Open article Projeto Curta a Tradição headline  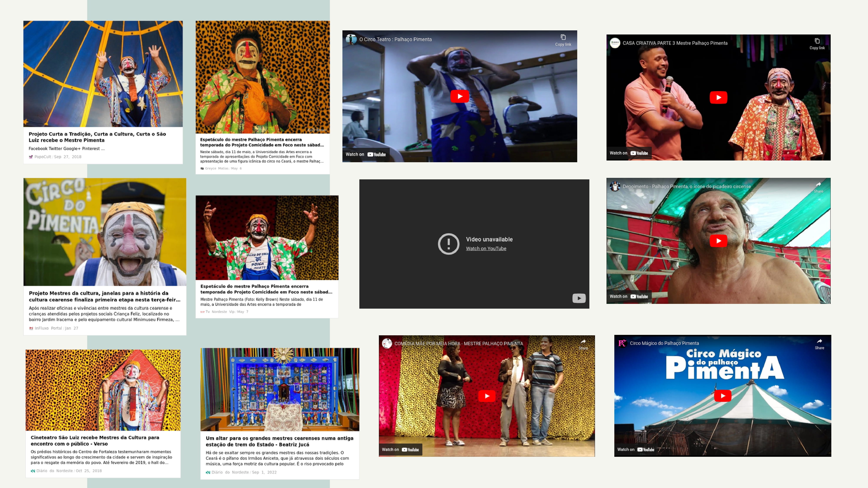point(97,137)
